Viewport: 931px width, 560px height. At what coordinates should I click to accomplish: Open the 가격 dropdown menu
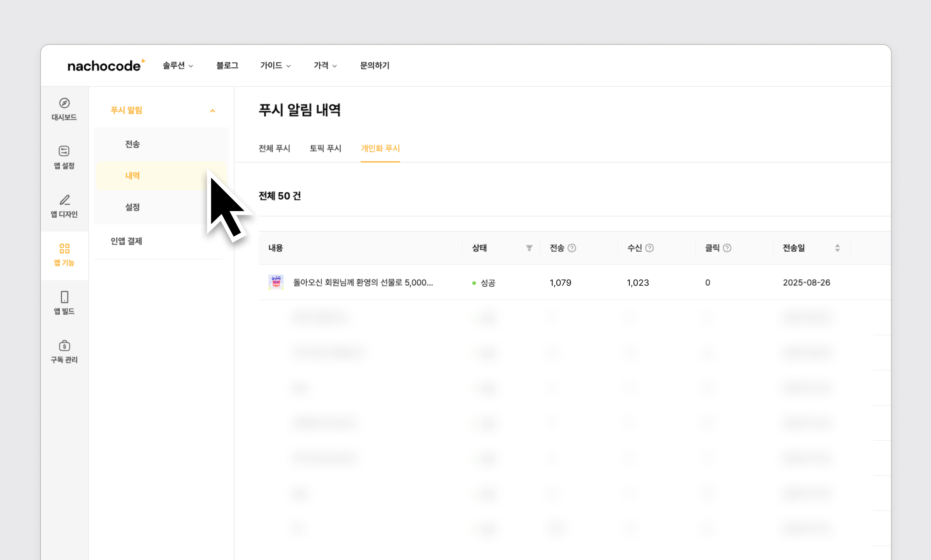[325, 66]
